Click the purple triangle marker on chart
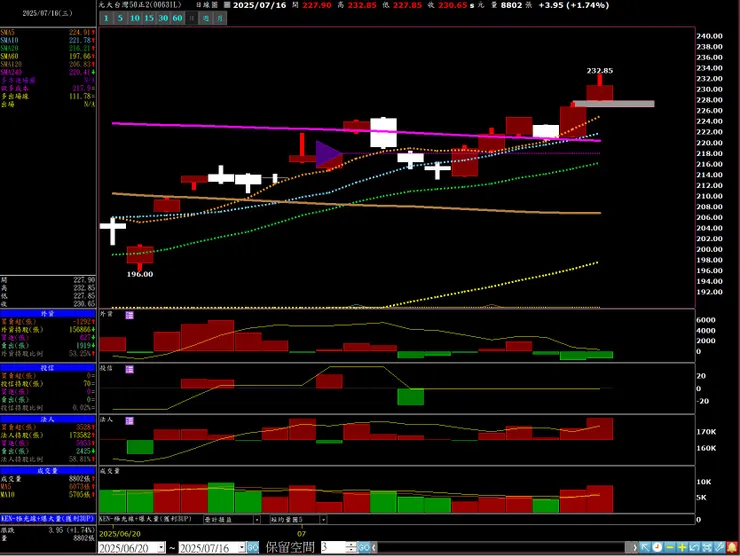 [328, 154]
